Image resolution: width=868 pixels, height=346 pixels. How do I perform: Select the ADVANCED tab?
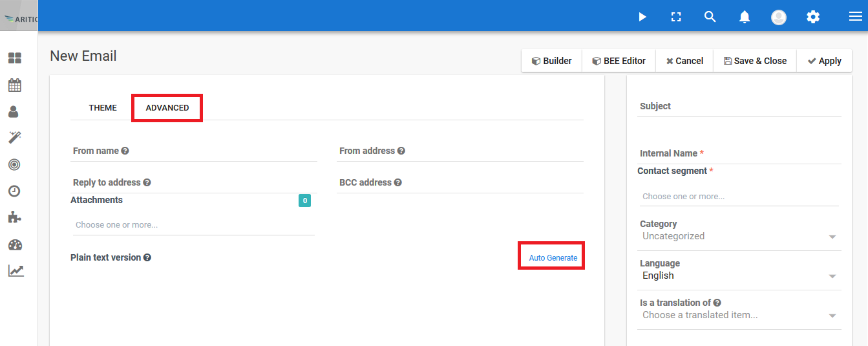[x=167, y=108]
